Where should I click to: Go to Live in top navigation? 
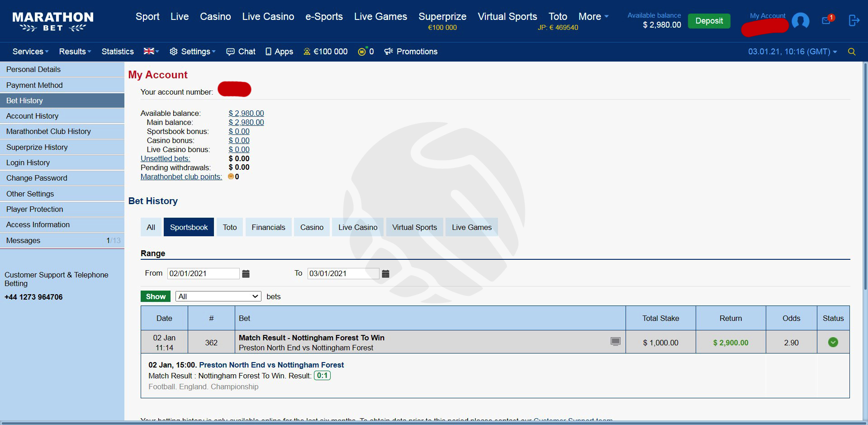(180, 17)
